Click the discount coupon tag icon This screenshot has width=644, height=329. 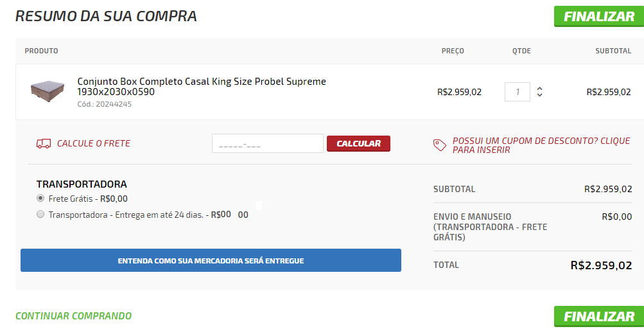(440, 145)
